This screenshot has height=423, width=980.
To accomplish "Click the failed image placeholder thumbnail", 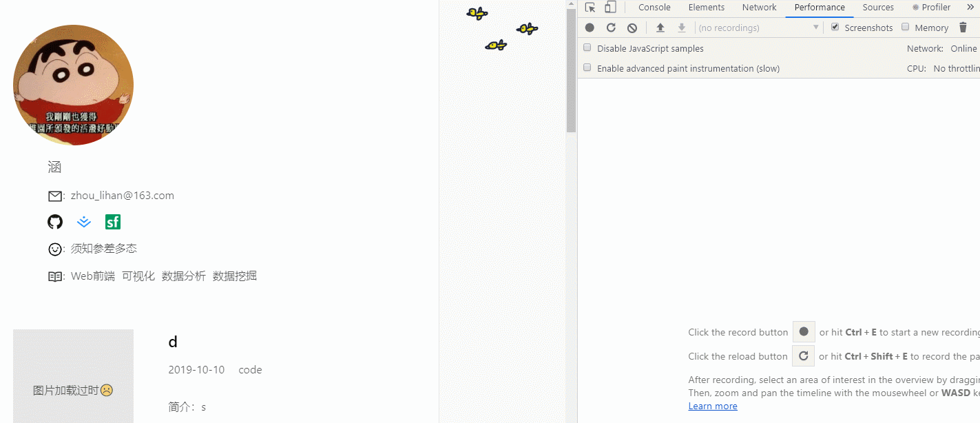I will point(73,376).
